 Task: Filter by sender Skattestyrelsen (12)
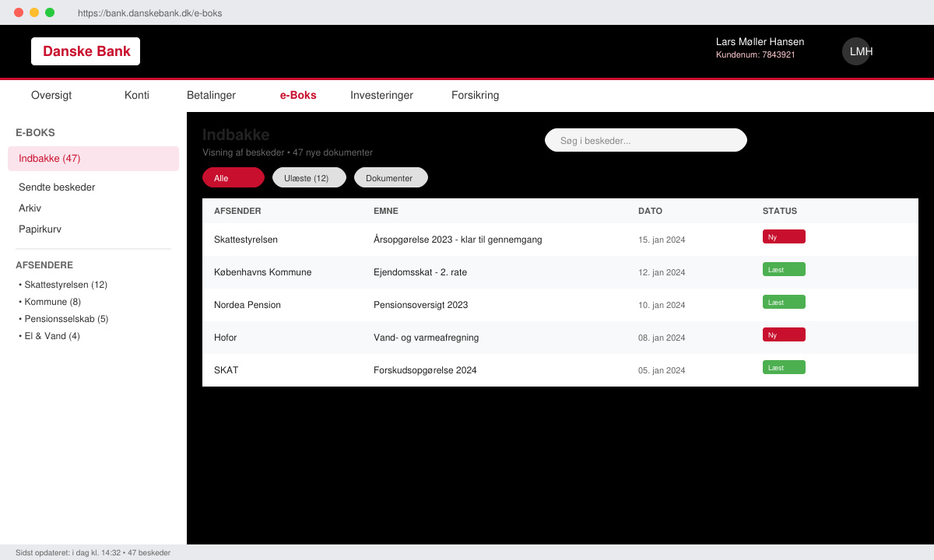tap(63, 285)
